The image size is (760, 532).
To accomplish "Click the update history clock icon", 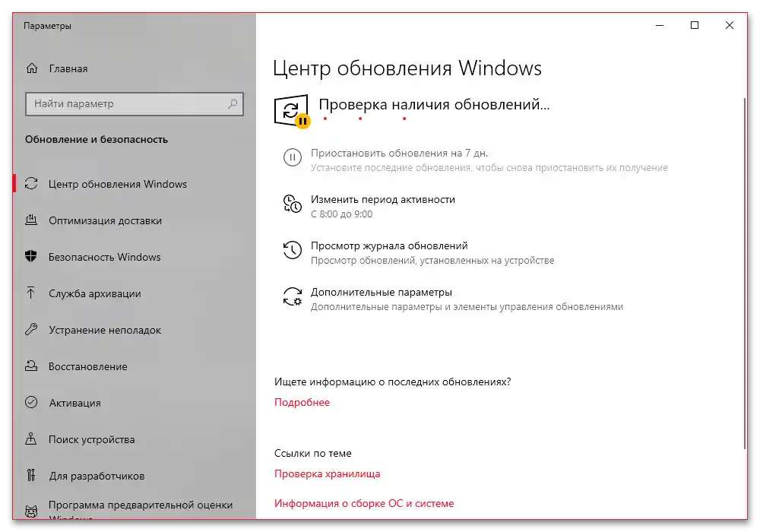I will pos(293,250).
